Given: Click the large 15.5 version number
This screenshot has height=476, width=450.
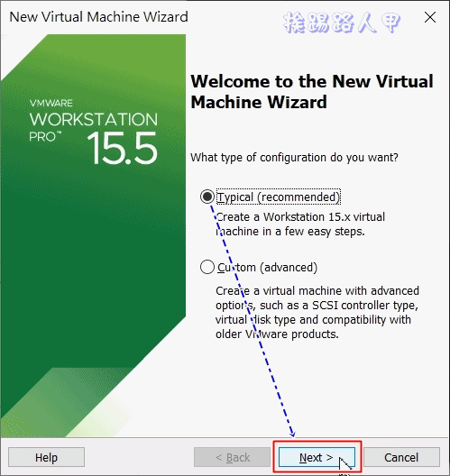Looking at the screenshot, I should coord(122,148).
